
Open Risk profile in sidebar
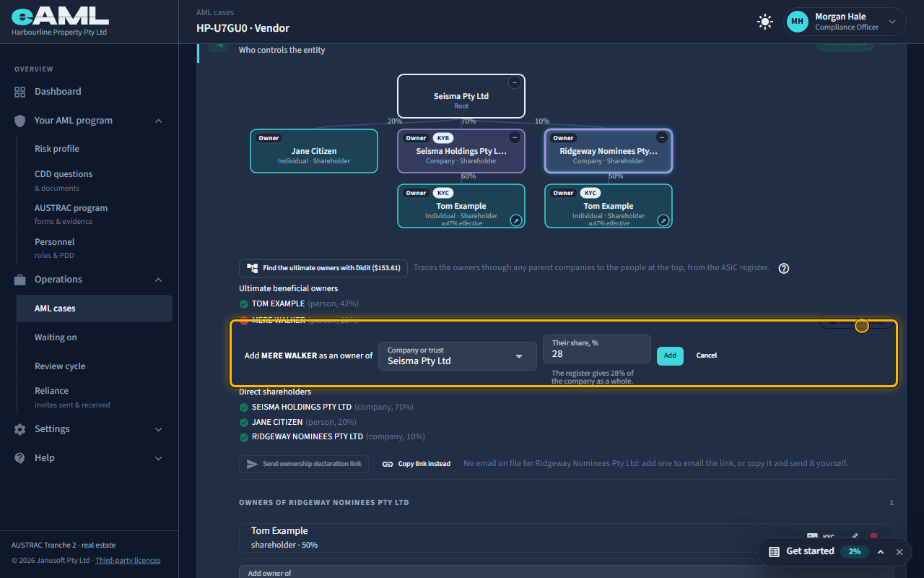click(x=57, y=149)
